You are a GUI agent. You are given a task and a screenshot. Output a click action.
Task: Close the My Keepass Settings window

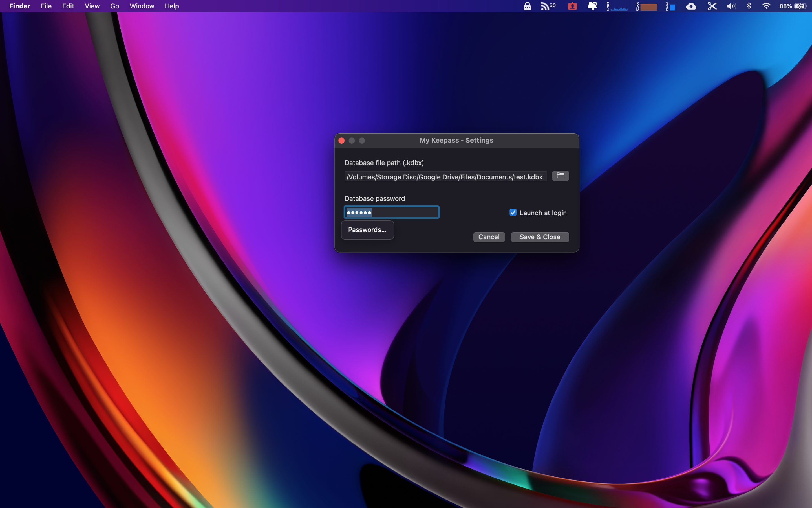click(342, 141)
